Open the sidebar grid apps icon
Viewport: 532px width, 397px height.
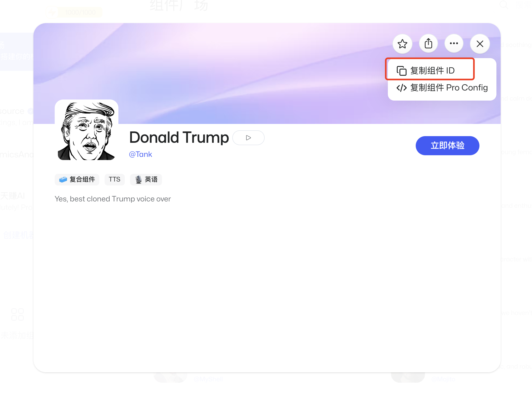pyautogui.click(x=17, y=314)
